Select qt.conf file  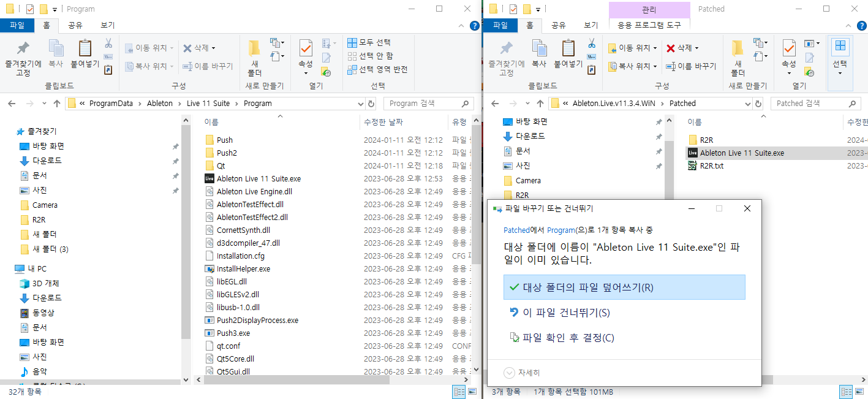(228, 346)
